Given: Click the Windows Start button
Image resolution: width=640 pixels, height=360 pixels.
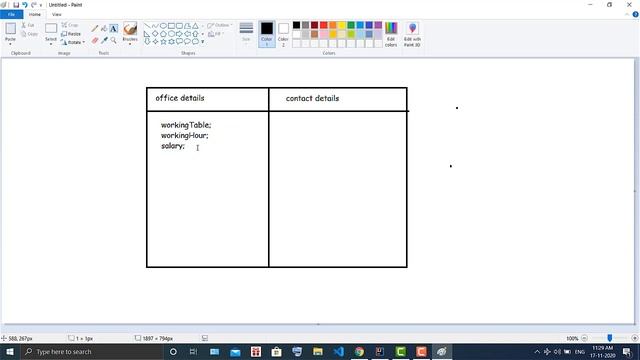Looking at the screenshot, I should click(10, 351).
